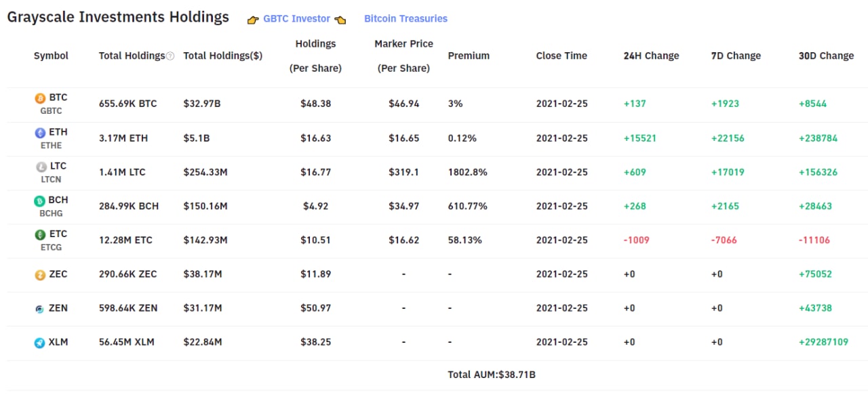Select the ETCG trust label
This screenshot has height=395, width=868.
pos(51,247)
